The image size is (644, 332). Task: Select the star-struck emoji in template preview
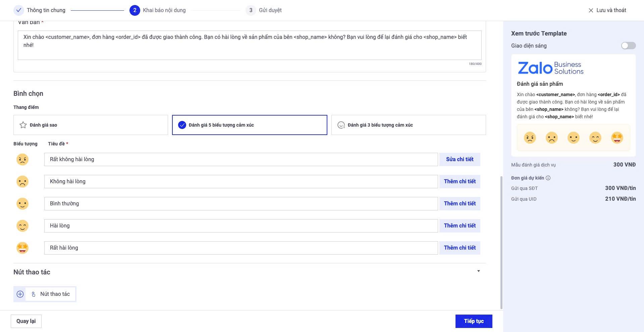pos(617,138)
